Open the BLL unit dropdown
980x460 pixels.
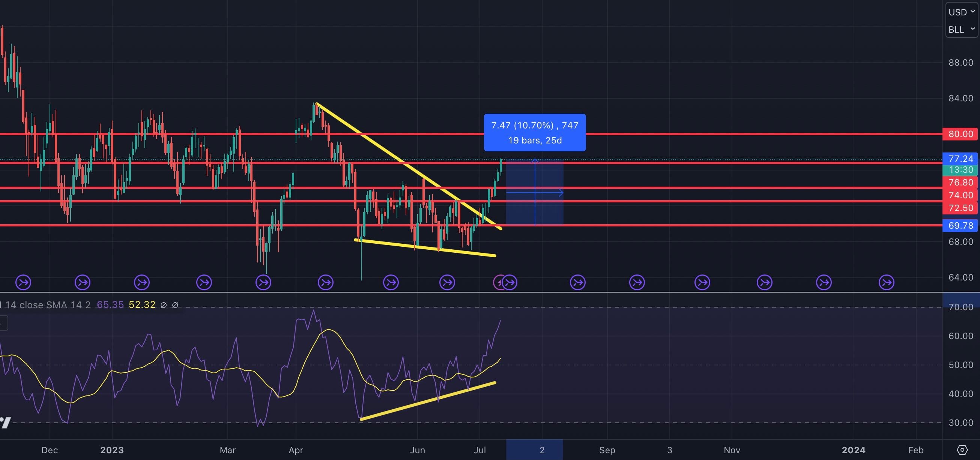[961, 29]
